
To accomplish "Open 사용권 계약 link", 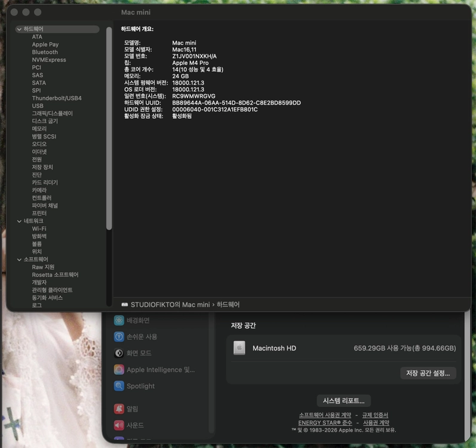I will (x=376, y=422).
